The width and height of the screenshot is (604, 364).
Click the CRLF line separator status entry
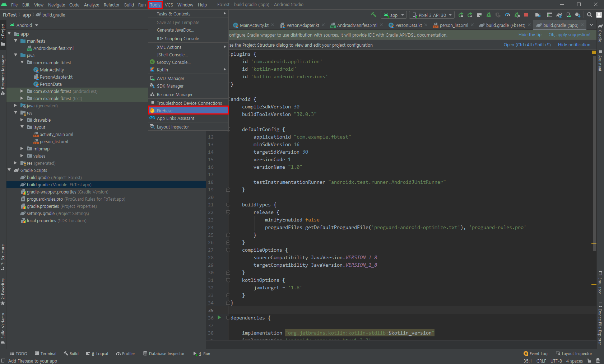[541, 361]
